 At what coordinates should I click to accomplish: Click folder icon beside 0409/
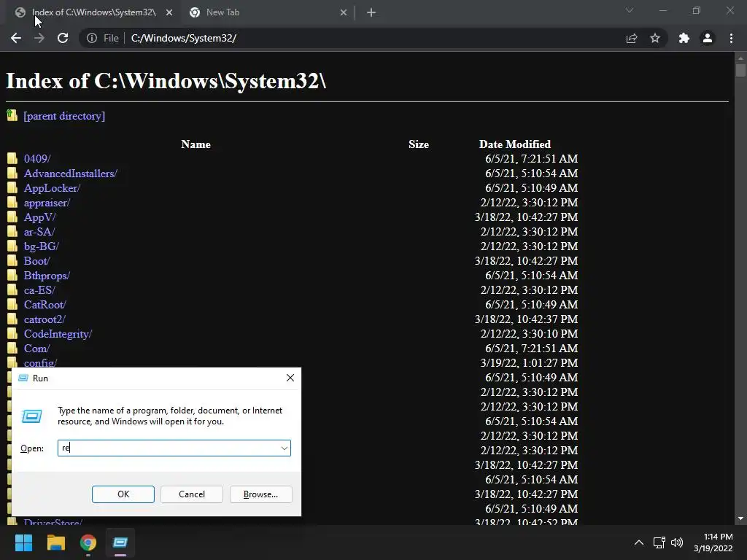click(x=12, y=158)
